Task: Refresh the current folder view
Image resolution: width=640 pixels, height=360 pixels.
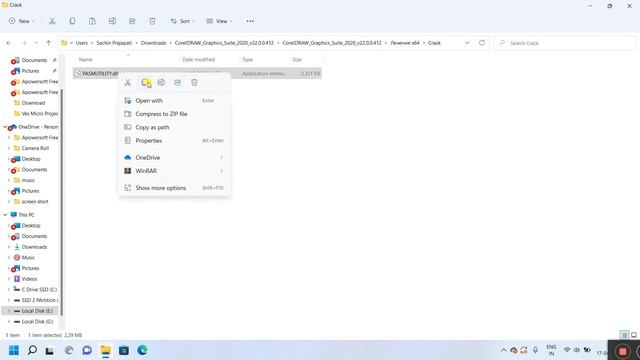Action: 482,43
